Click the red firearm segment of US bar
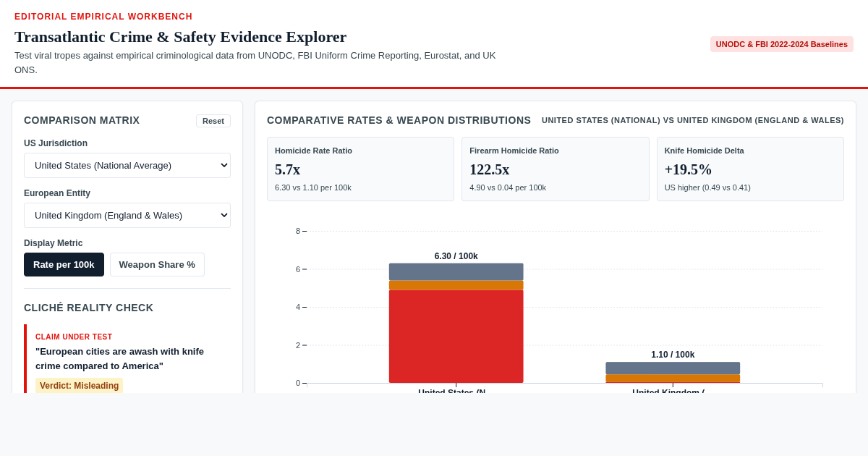Viewport: 868px width, 456px height. coord(456,337)
